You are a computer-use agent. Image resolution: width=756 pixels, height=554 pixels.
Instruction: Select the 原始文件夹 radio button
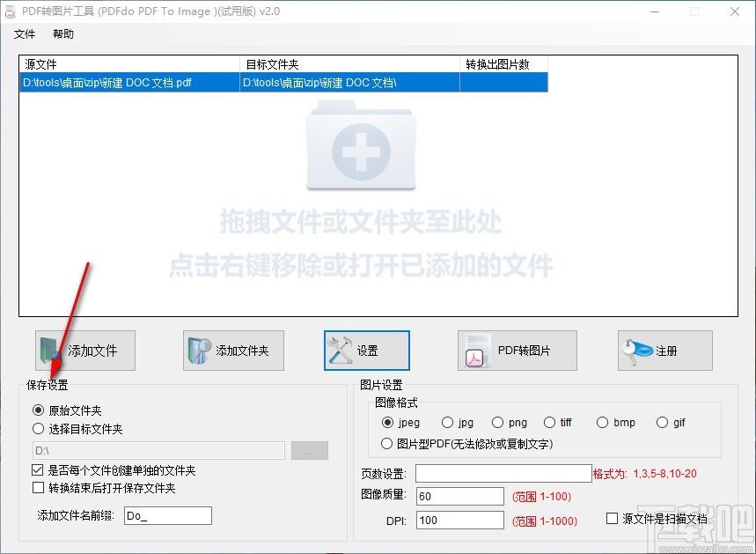click(38, 410)
